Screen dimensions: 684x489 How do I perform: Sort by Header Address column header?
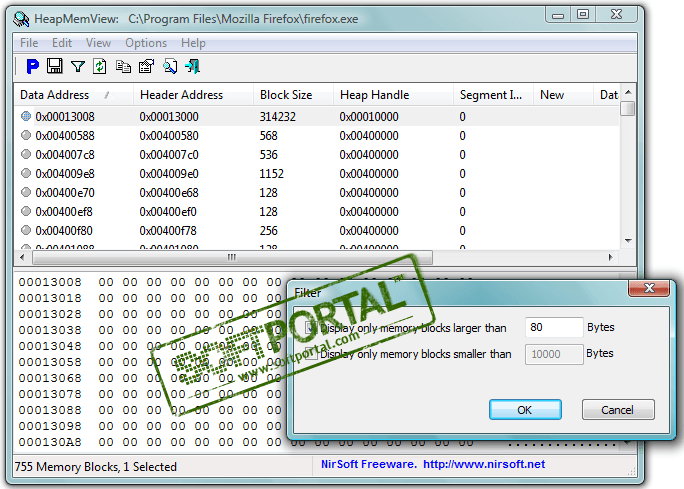click(x=193, y=95)
